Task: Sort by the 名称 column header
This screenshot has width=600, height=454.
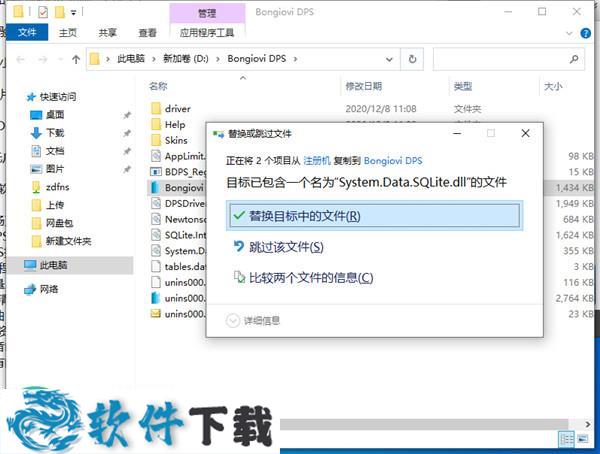Action: pos(158,86)
